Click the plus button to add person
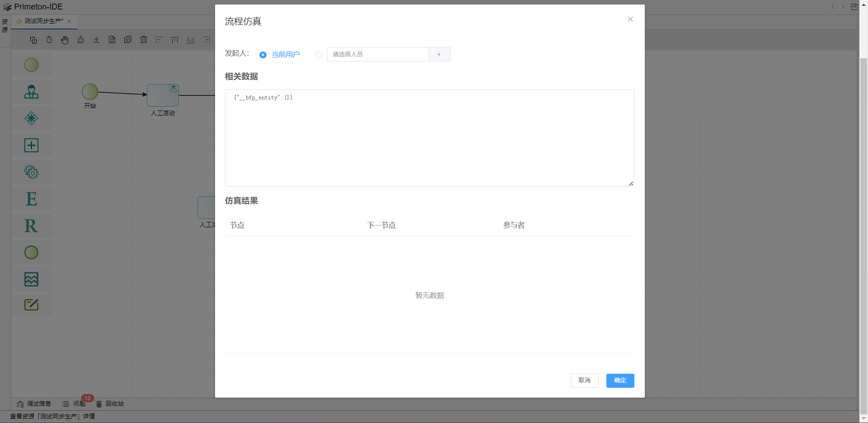 439,54
